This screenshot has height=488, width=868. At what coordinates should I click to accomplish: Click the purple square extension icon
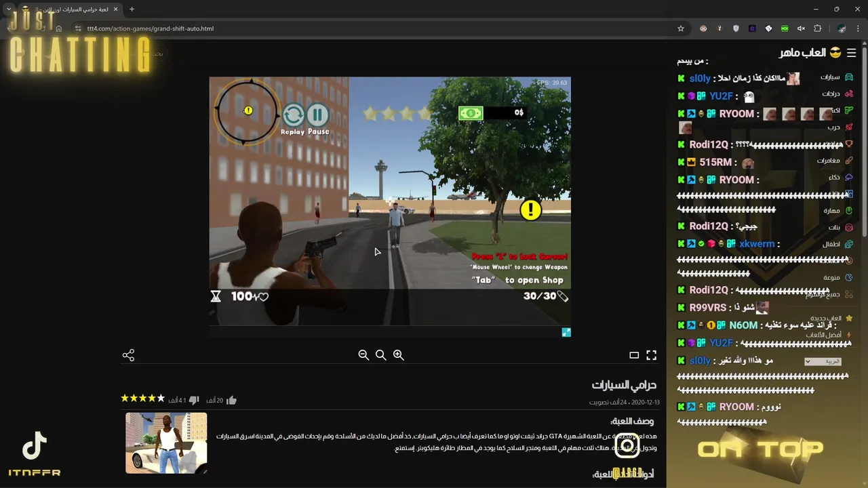click(752, 28)
